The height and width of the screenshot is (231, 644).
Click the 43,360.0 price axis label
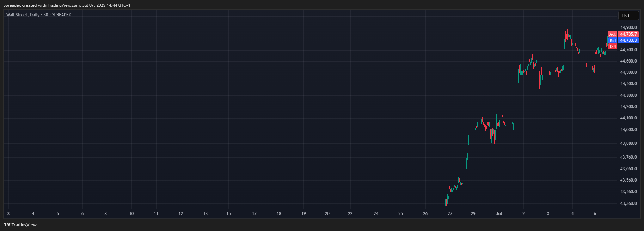(628, 203)
